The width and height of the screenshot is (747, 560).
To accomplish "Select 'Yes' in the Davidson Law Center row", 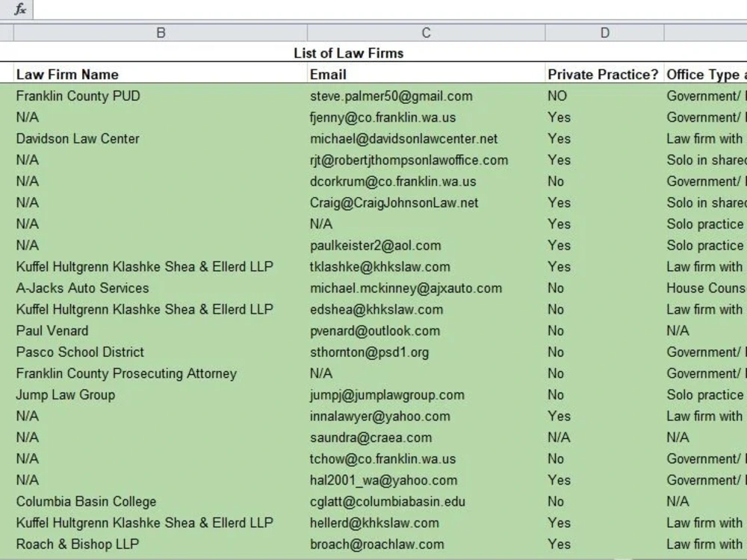I will pos(604,139).
